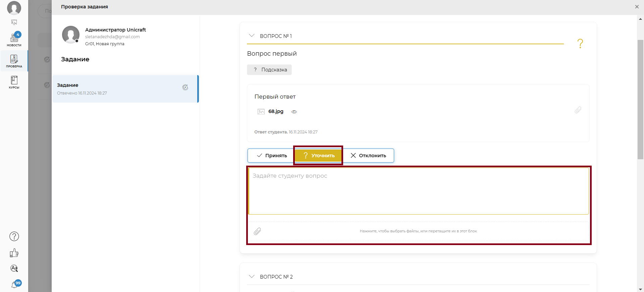Screen dimensions: 644x292
Task: Click the scrollbar up arrow
Action: click(640, 19)
